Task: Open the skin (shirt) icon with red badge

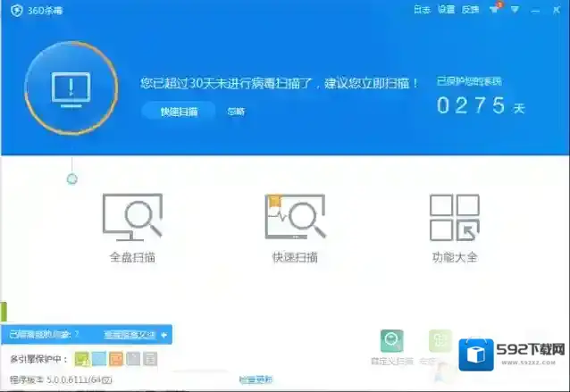Action: click(x=494, y=10)
